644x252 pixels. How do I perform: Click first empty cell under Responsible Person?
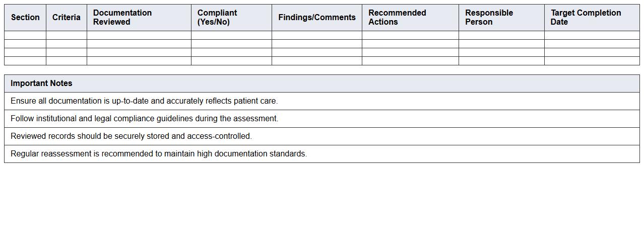[x=501, y=35]
